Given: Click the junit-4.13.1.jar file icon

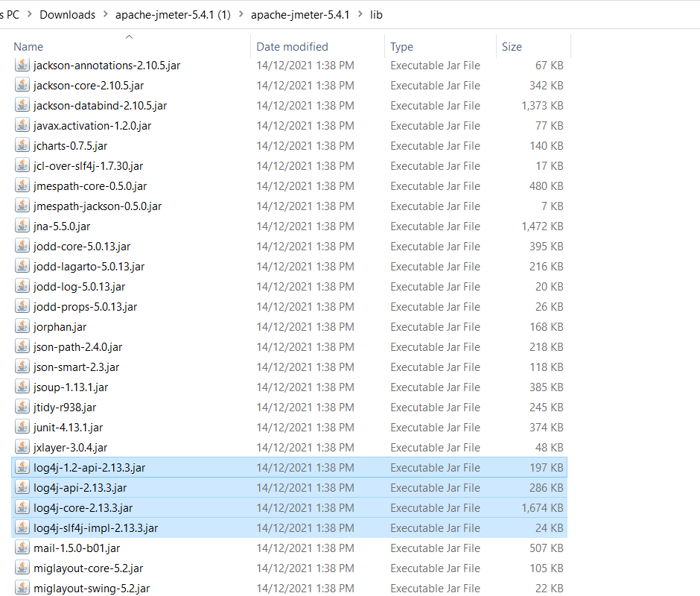Looking at the screenshot, I should pos(22,427).
